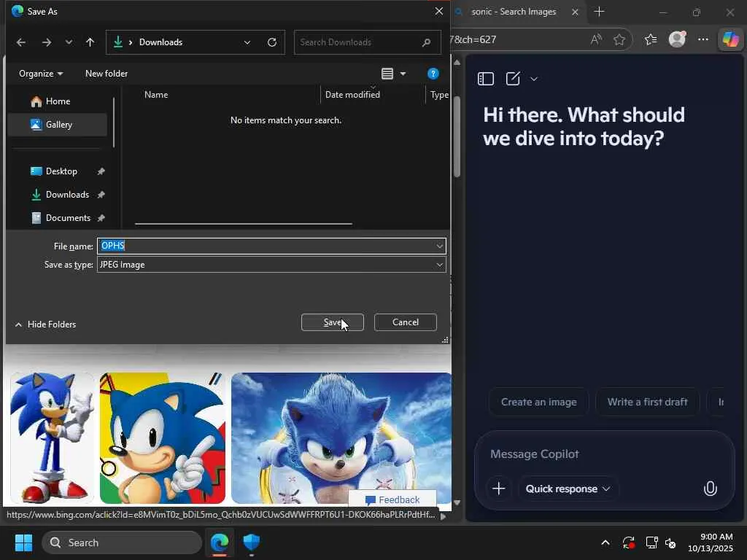Click the plus icon in the Copilot message box
This screenshot has height=560, width=747.
pyautogui.click(x=499, y=489)
